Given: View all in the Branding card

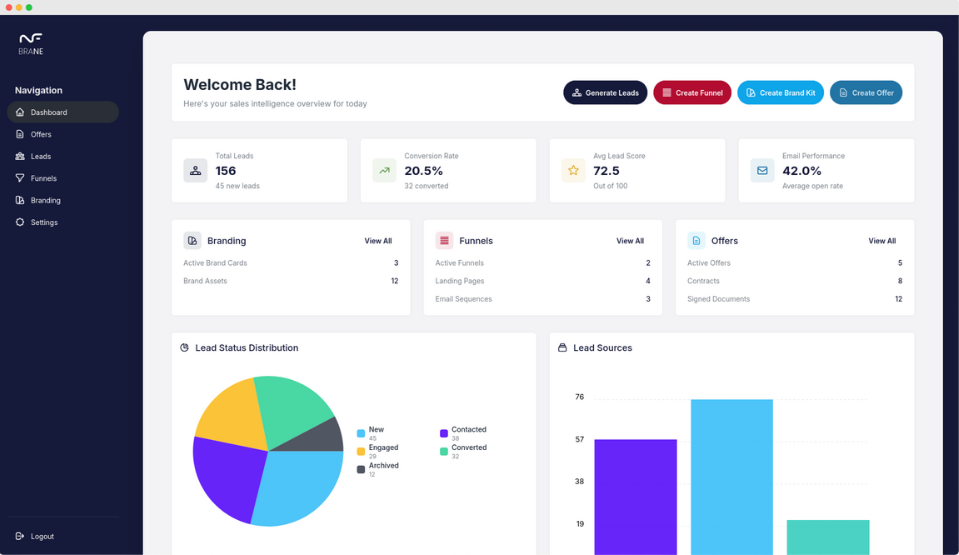Looking at the screenshot, I should [x=378, y=240].
